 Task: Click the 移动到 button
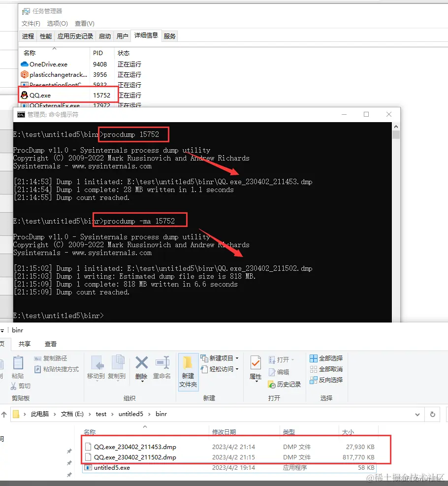[x=96, y=367]
